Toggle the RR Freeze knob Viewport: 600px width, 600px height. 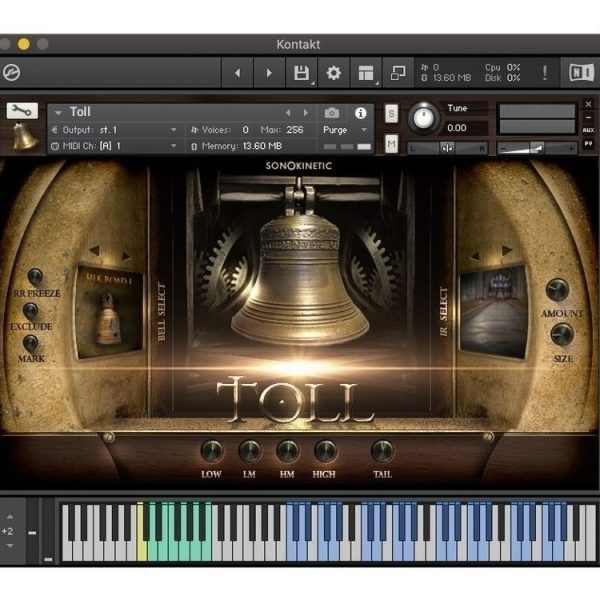(x=35, y=276)
